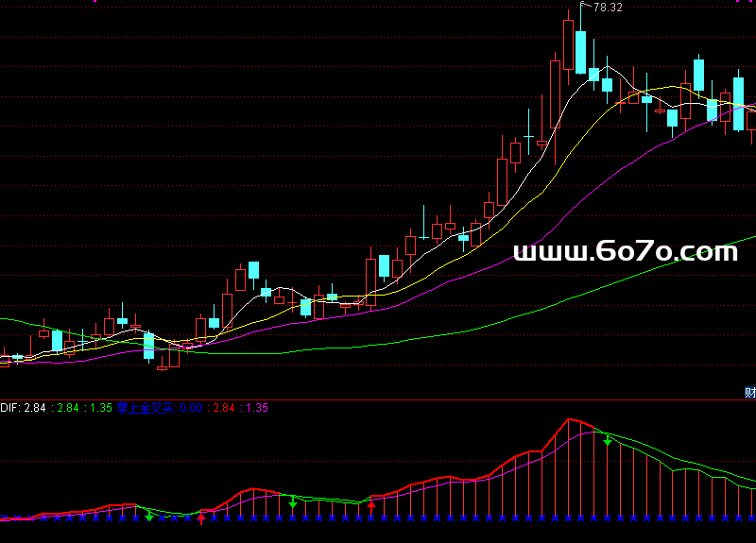Image resolution: width=756 pixels, height=543 pixels.
Task: Click the green down arrow right of the indicator peak
Action: (x=607, y=439)
